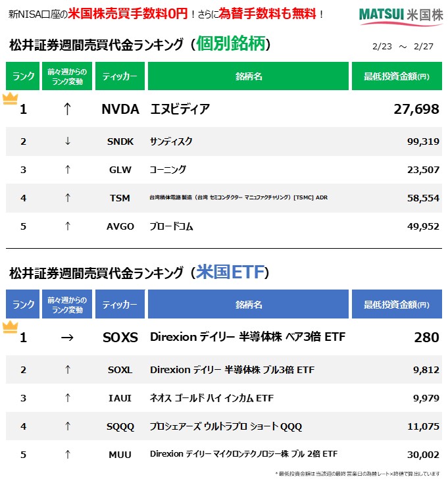Click the blue 最低投資金額(円) header

[x=397, y=304]
